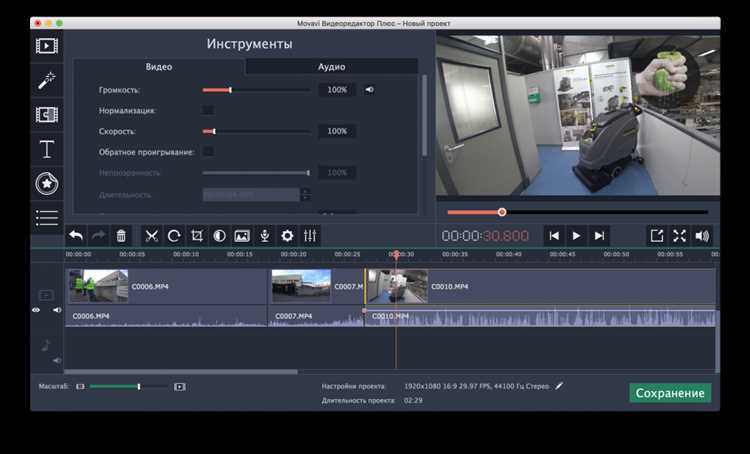Click the timeline playhead marker
The width and height of the screenshot is (750, 454).
(396, 254)
